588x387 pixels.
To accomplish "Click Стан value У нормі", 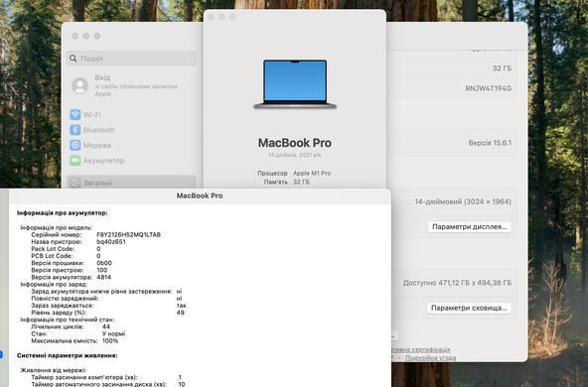I will click(x=113, y=333).
